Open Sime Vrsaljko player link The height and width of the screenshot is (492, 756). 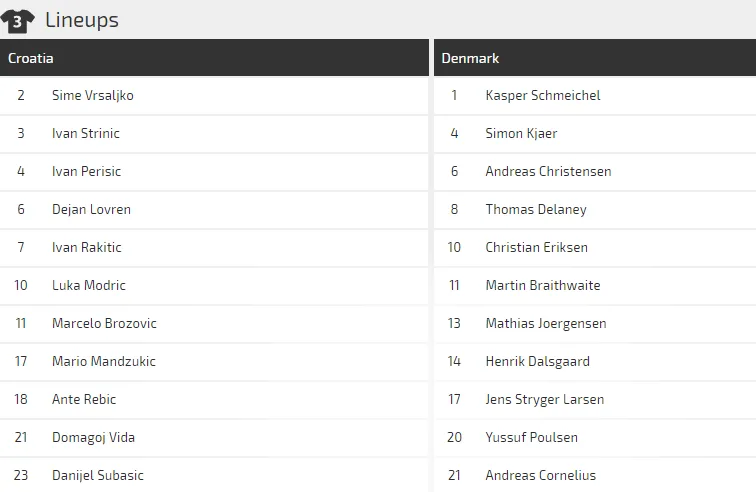click(x=92, y=95)
